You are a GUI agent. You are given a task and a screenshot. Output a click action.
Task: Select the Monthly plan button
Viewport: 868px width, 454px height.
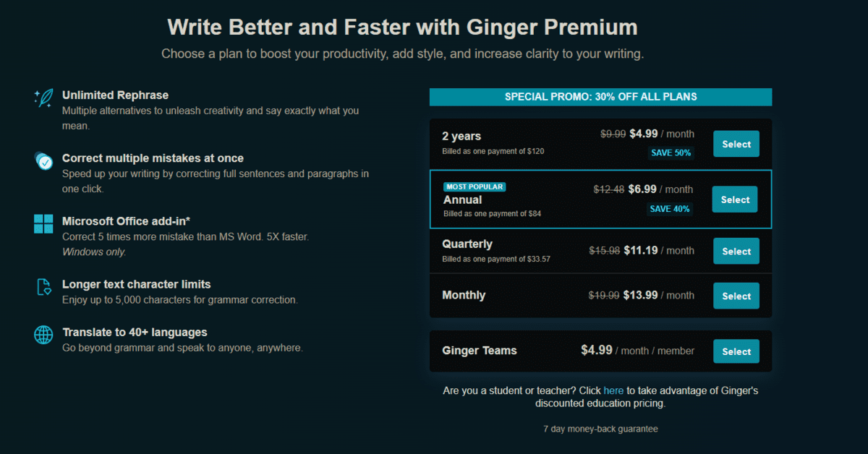[736, 296]
